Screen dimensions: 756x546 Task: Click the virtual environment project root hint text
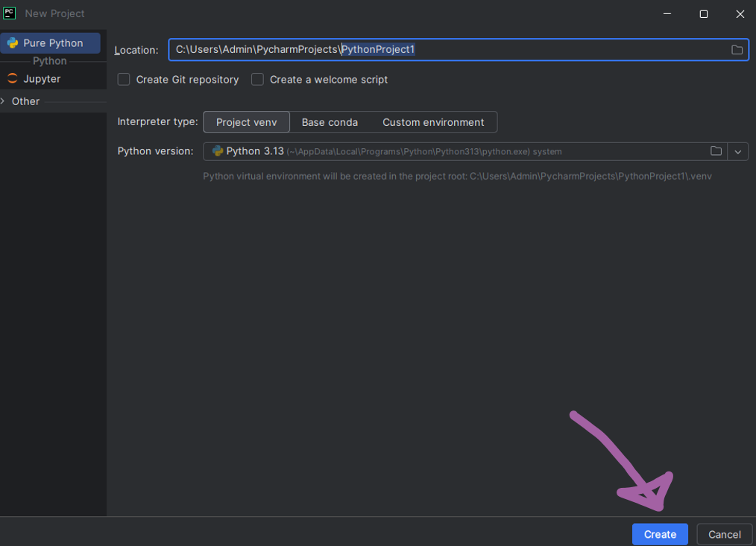click(x=457, y=176)
